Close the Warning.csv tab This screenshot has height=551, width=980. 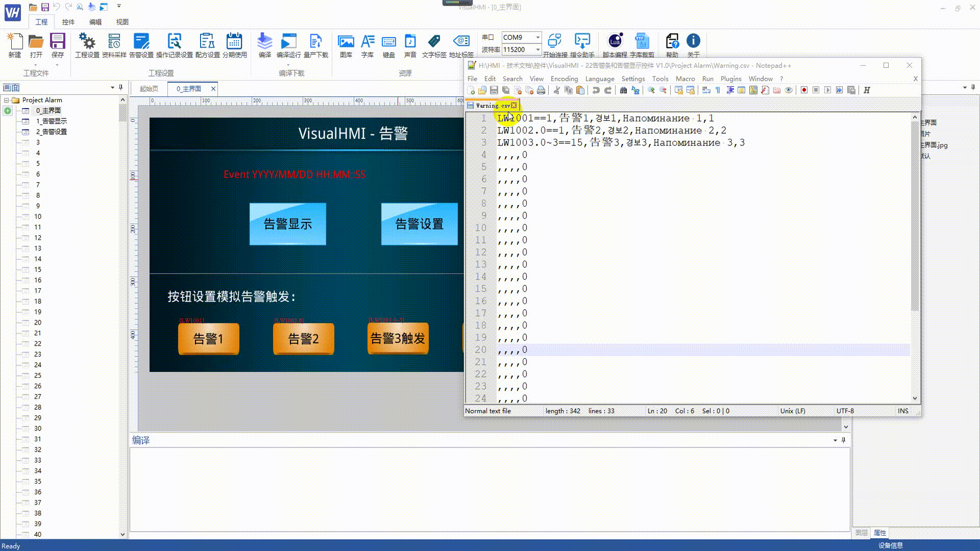coord(514,106)
